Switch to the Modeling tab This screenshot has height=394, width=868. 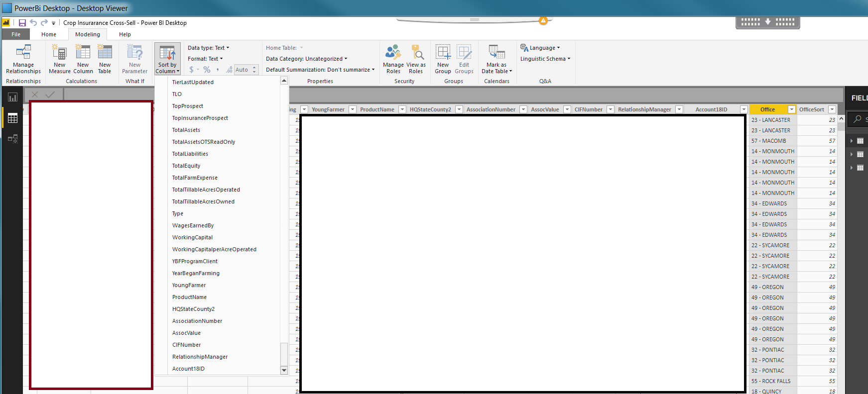coord(88,34)
